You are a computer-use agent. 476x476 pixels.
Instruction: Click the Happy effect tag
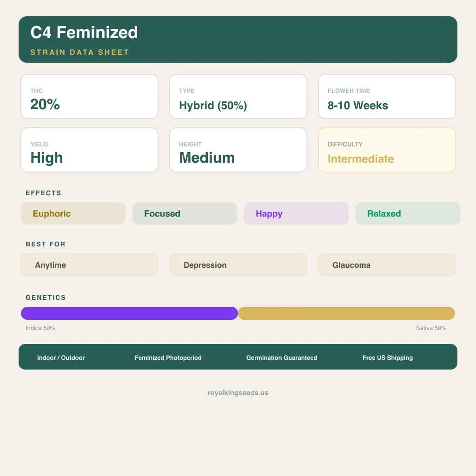click(x=296, y=213)
